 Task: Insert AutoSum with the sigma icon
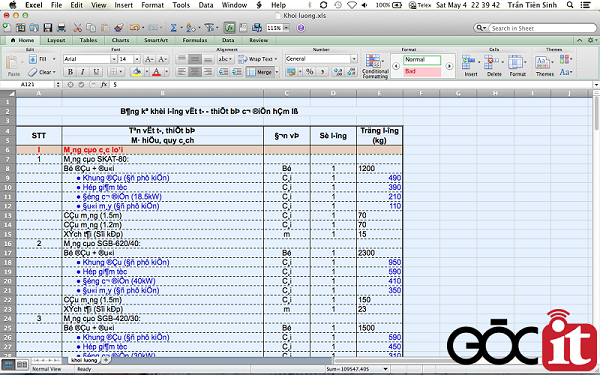pos(173,28)
